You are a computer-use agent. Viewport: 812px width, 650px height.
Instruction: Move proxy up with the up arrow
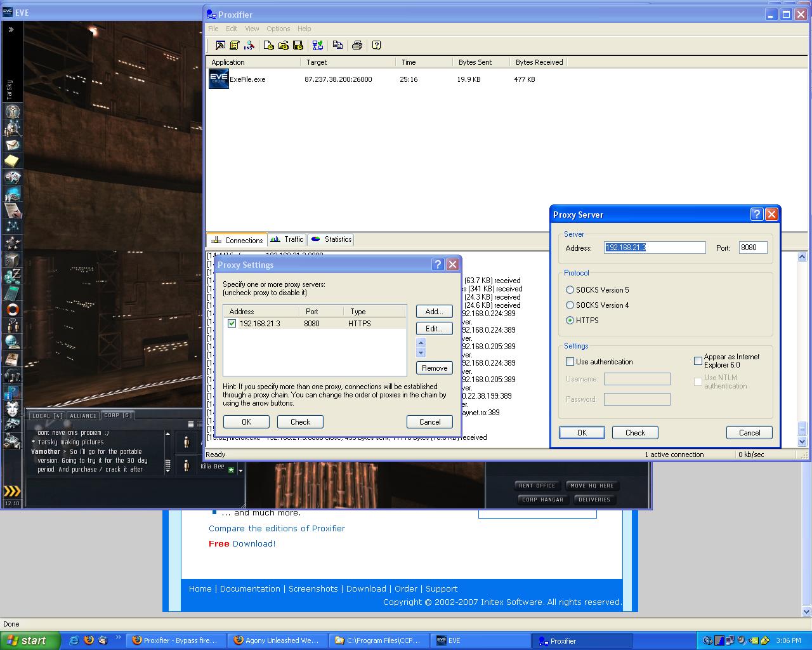click(x=421, y=343)
